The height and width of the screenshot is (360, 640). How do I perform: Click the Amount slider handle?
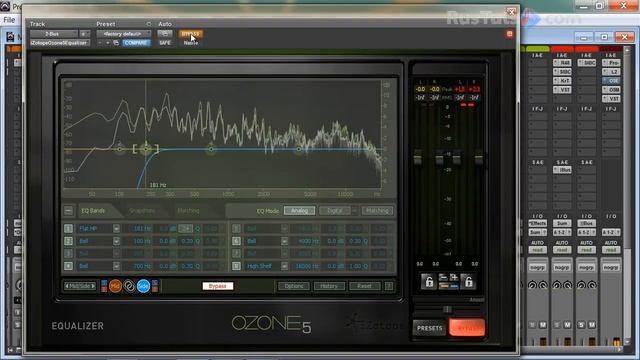point(447,309)
